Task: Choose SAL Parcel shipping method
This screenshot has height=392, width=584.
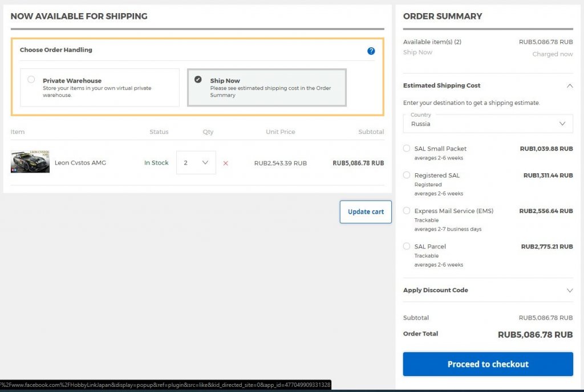Action: tap(407, 246)
